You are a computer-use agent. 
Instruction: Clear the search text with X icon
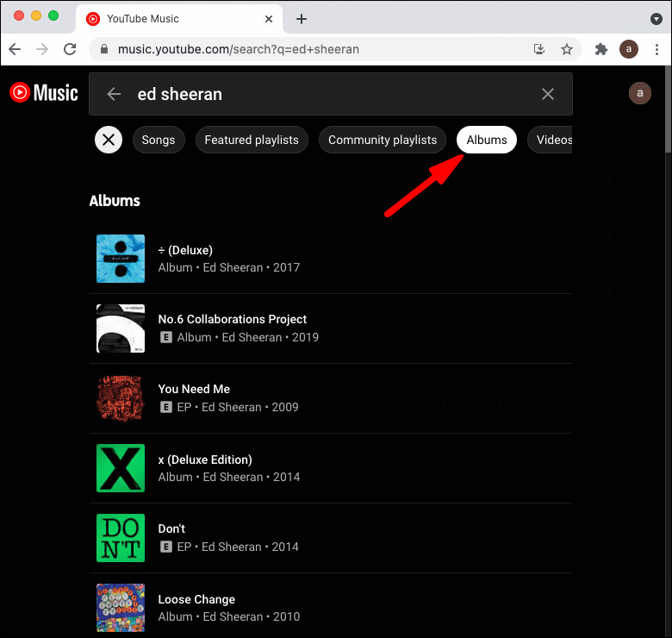[548, 94]
